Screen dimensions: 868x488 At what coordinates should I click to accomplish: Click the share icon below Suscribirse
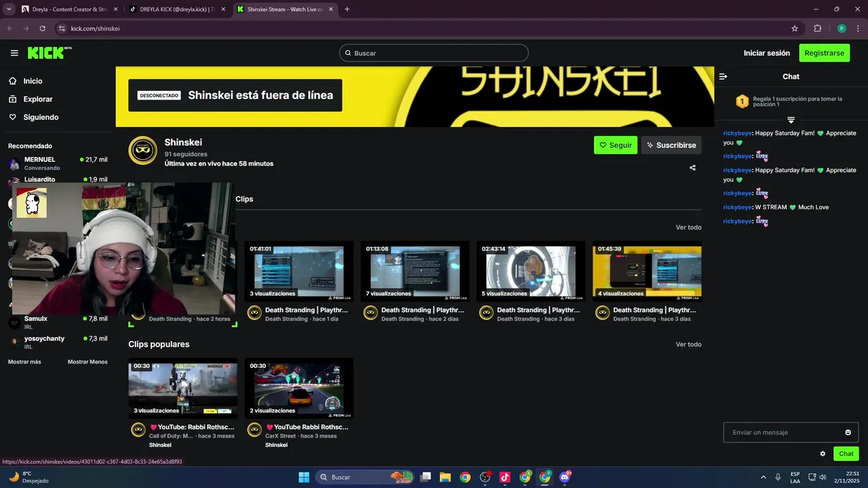(692, 167)
